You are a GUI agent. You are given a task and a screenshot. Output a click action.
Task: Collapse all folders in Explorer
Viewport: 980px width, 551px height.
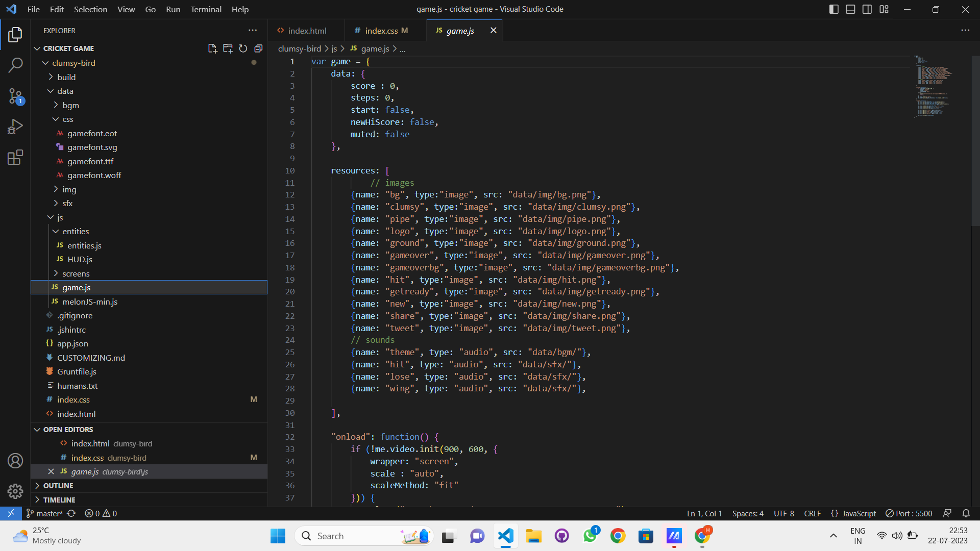pos(258,48)
